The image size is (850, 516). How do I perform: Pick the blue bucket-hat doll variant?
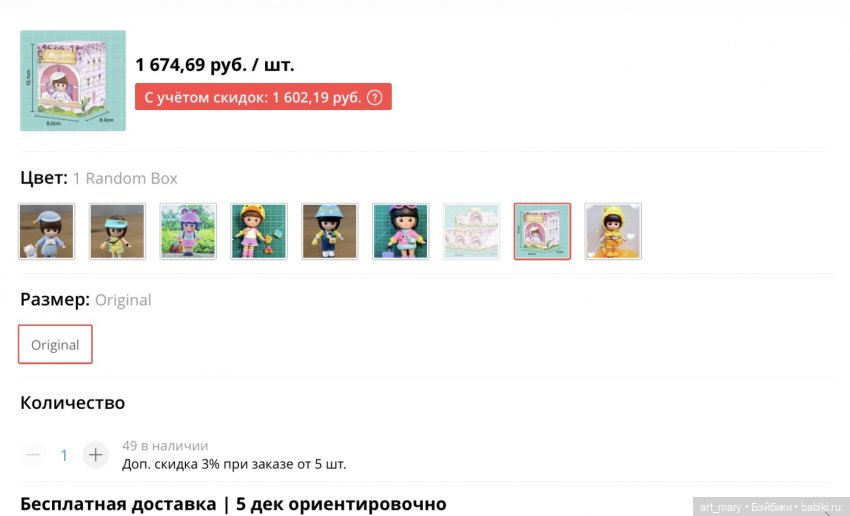[330, 231]
